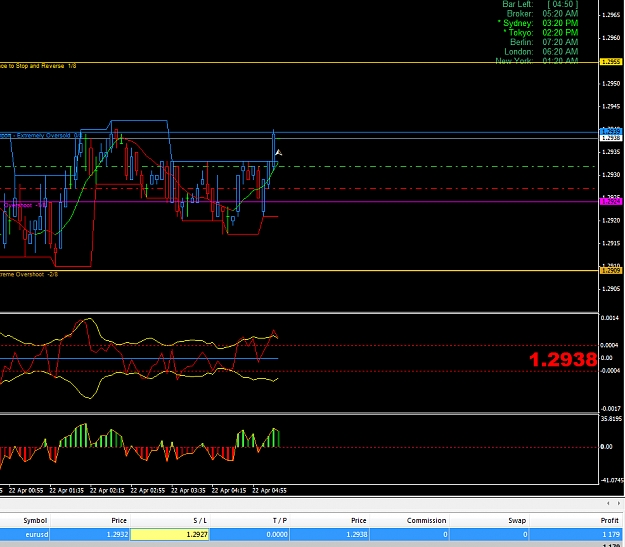625x547 pixels.
Task: Click the Broker: 05:20 AM clock line
Action: tap(542, 14)
